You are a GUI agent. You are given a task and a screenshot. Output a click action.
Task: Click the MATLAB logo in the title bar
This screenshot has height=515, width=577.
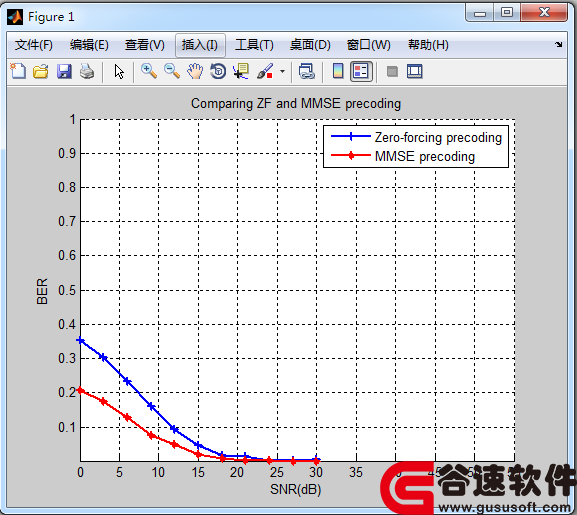click(15, 17)
